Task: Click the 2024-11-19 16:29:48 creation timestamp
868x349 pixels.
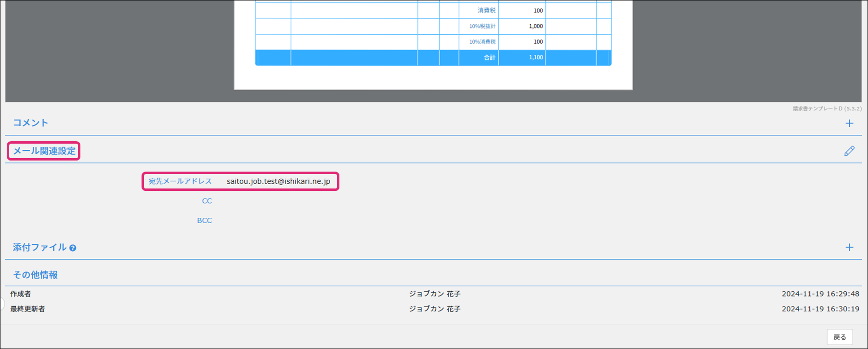Action: coord(820,294)
